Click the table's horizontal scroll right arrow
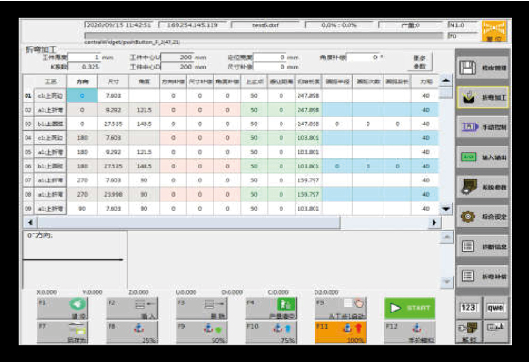Viewport: 529px width, 363px height. (x=435, y=222)
